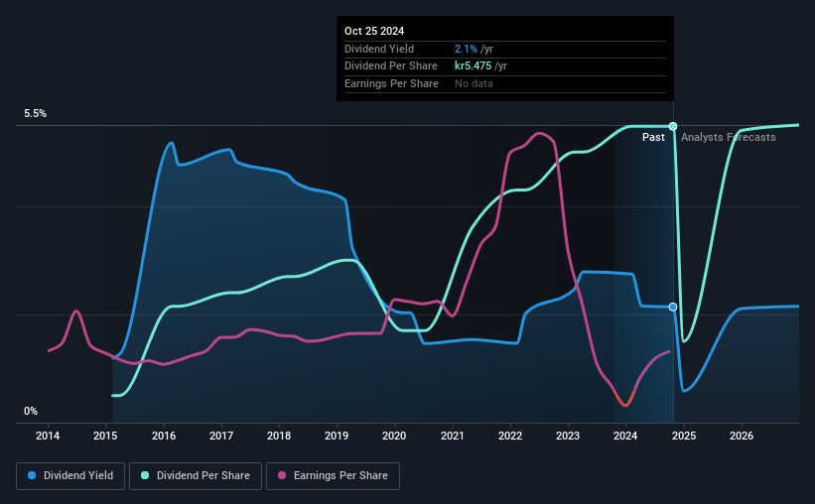Screen dimensions: 815x504
Task: Click the 2018 x-axis label
Action: [279, 436]
